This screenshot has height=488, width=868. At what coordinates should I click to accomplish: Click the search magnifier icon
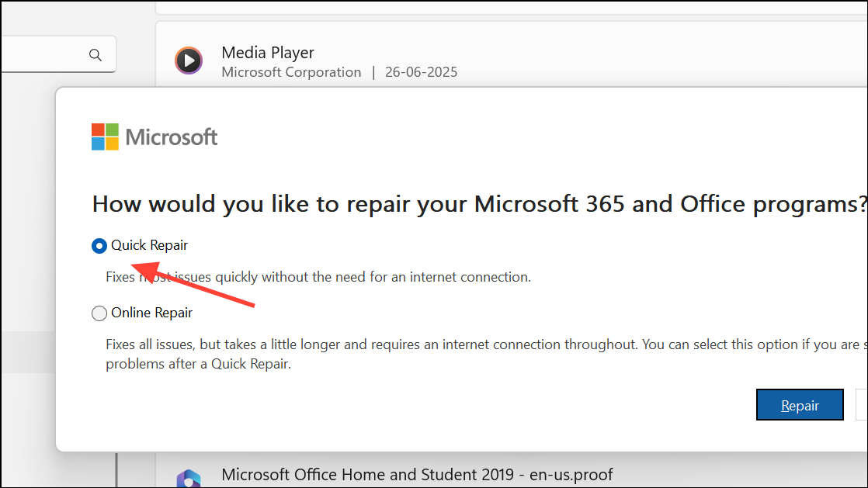pos(95,54)
